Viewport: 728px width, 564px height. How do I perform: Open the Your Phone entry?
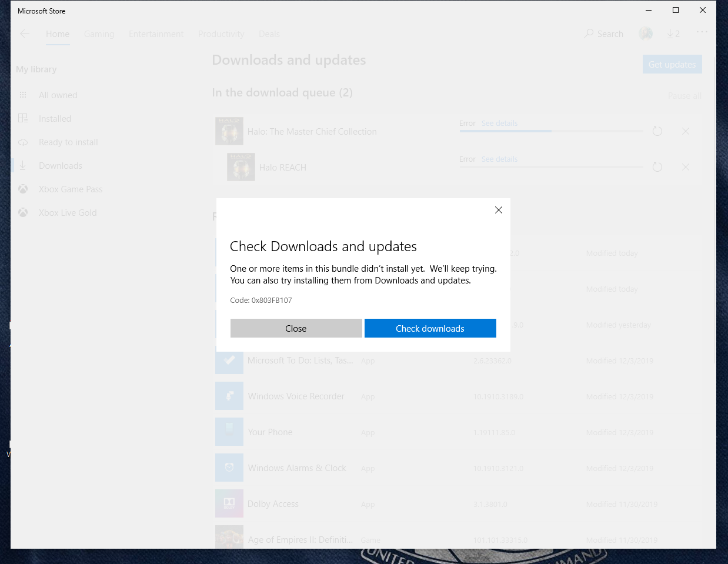[270, 432]
